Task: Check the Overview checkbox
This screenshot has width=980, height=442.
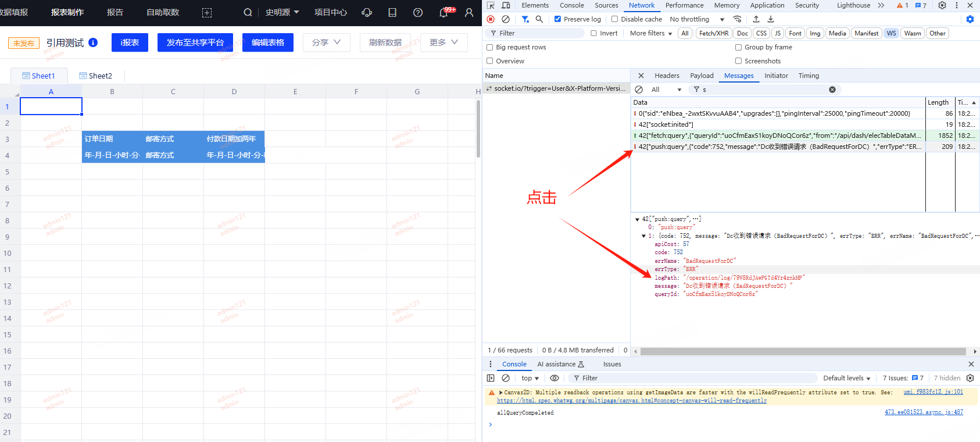Action: point(489,61)
